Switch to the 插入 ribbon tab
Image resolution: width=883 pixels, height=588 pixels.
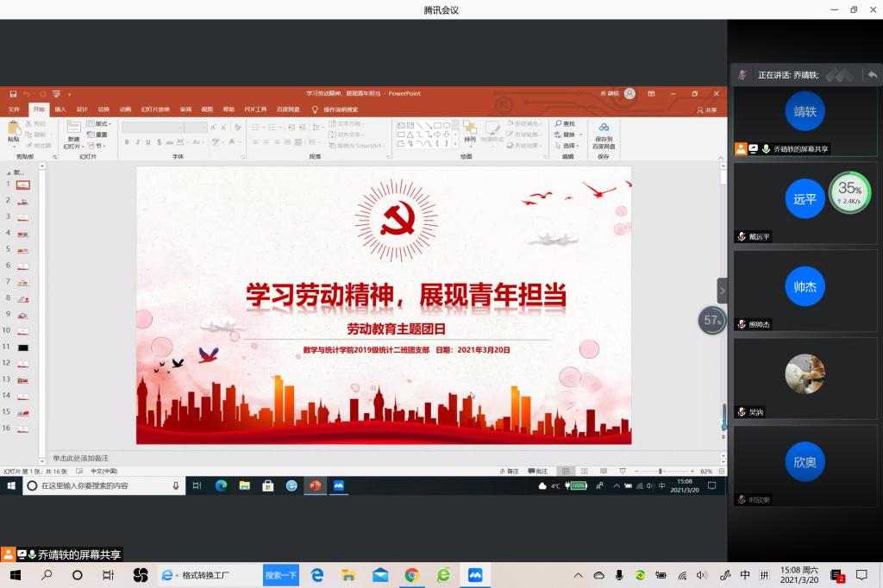pyautogui.click(x=60, y=109)
